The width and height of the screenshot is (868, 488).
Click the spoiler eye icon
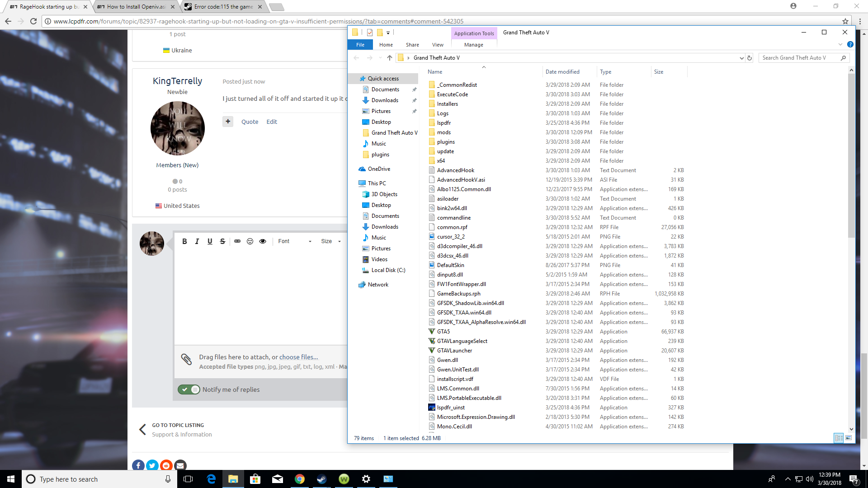pyautogui.click(x=263, y=241)
